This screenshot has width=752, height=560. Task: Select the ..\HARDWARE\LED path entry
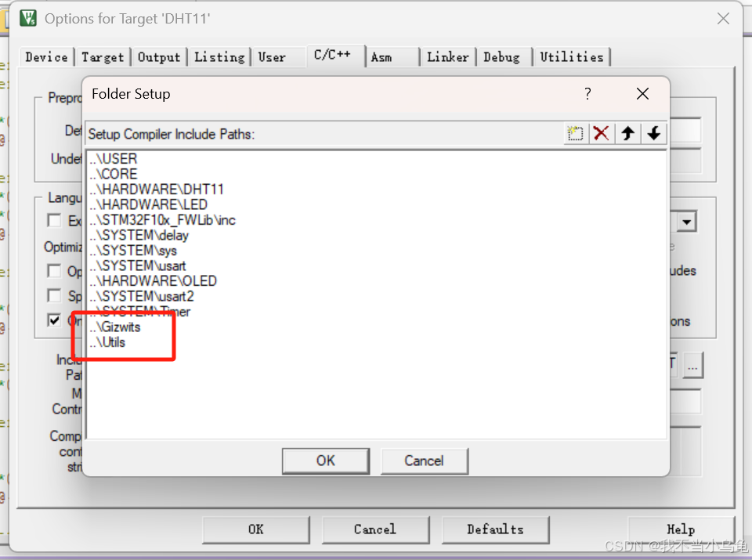coord(148,204)
